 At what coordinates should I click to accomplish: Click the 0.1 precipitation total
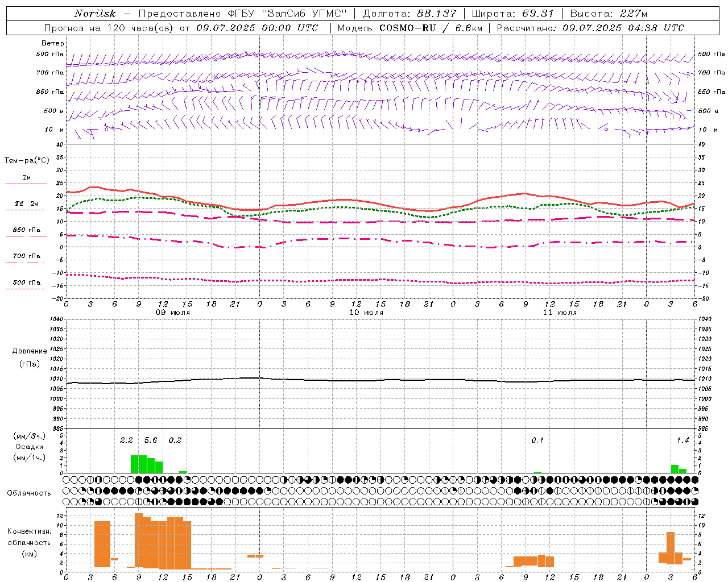[537, 440]
